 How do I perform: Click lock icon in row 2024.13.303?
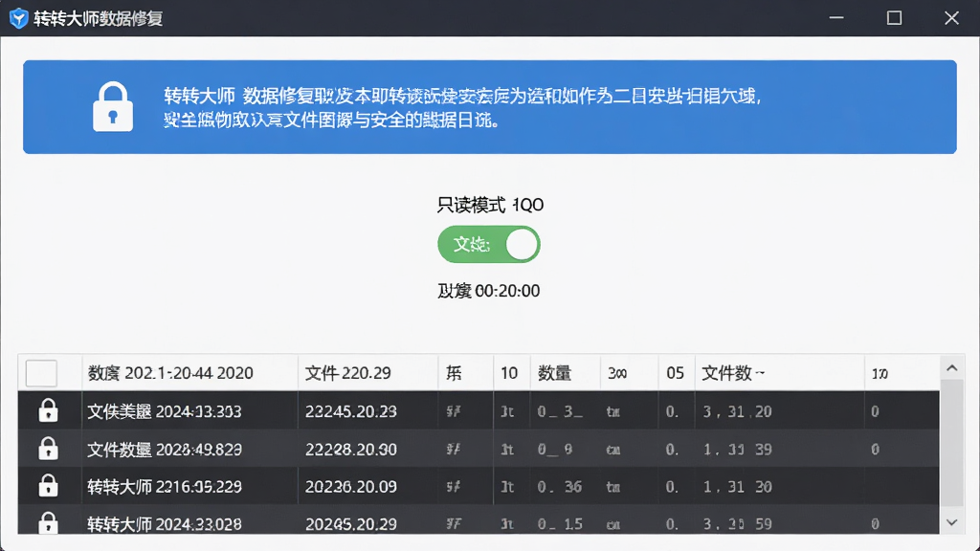click(48, 411)
